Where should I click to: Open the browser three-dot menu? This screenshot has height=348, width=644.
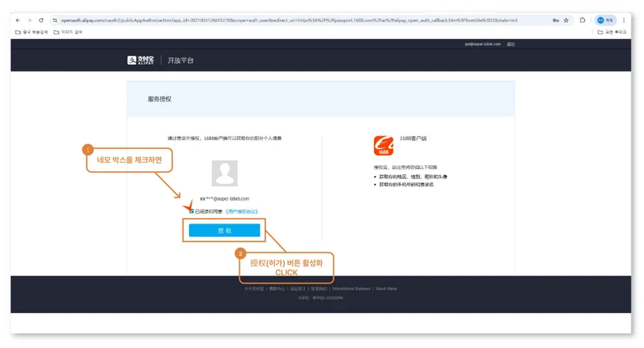[624, 20]
